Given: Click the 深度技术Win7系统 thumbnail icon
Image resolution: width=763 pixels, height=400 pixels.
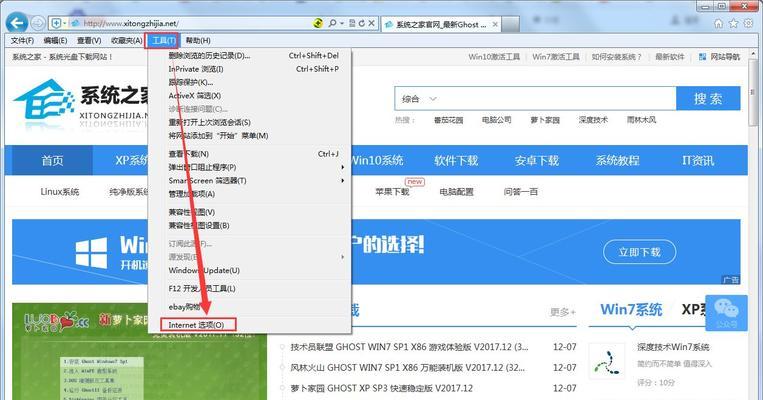Looking at the screenshot, I should pos(606,362).
